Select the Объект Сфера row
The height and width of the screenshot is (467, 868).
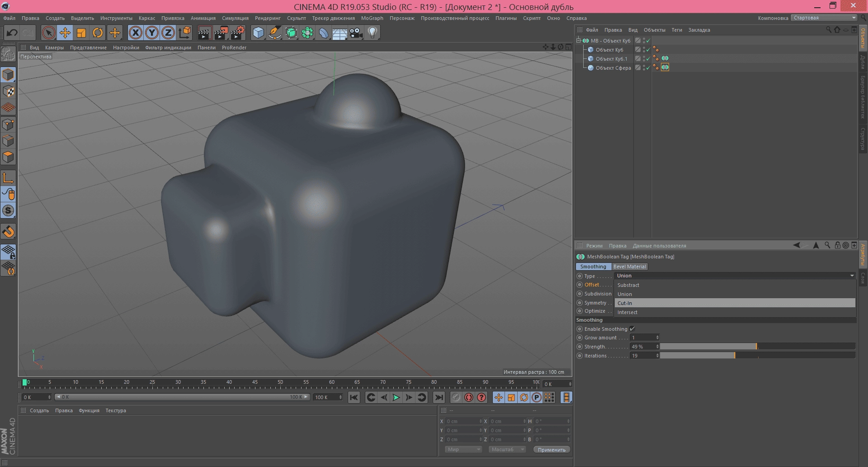point(613,68)
